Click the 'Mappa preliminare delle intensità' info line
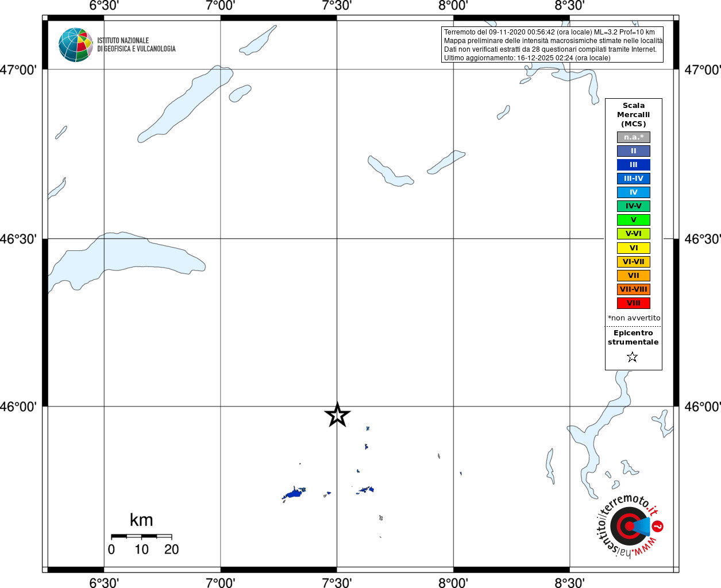This screenshot has height=588, width=721. coord(553,41)
